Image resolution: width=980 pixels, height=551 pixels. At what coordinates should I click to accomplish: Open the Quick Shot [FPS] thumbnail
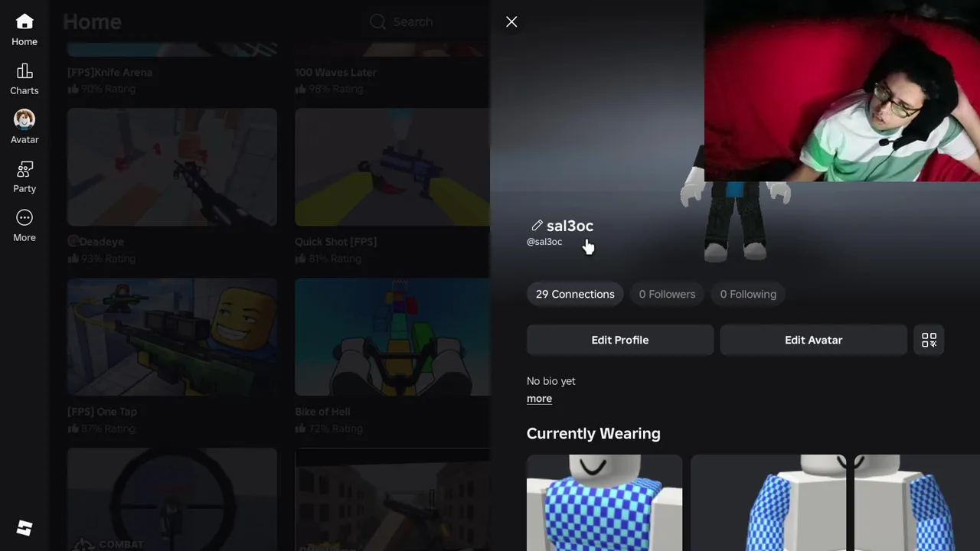coord(392,167)
